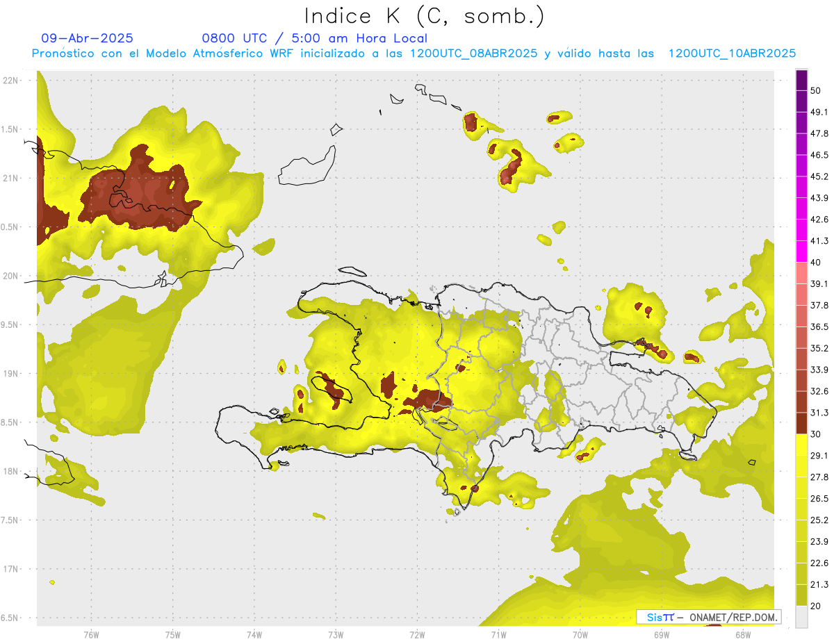
Task: Click the colorbar value '41.3'
Action: (x=819, y=241)
